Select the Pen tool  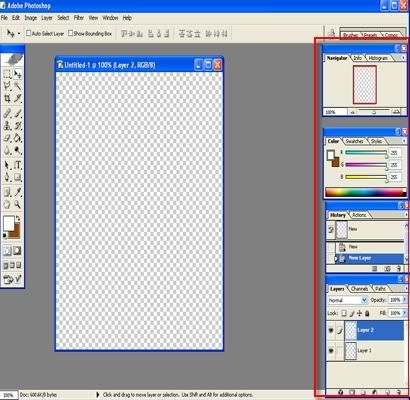pos(7,177)
